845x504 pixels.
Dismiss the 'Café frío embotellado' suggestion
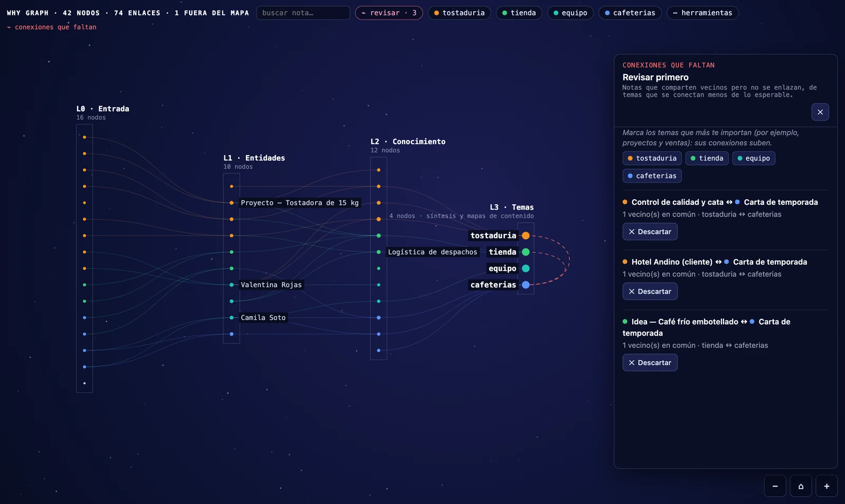(650, 363)
